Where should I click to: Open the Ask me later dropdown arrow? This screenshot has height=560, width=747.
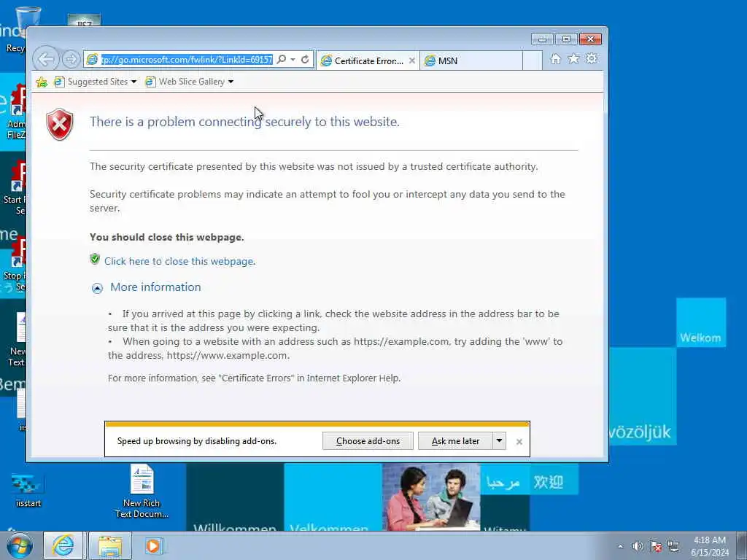499,441
